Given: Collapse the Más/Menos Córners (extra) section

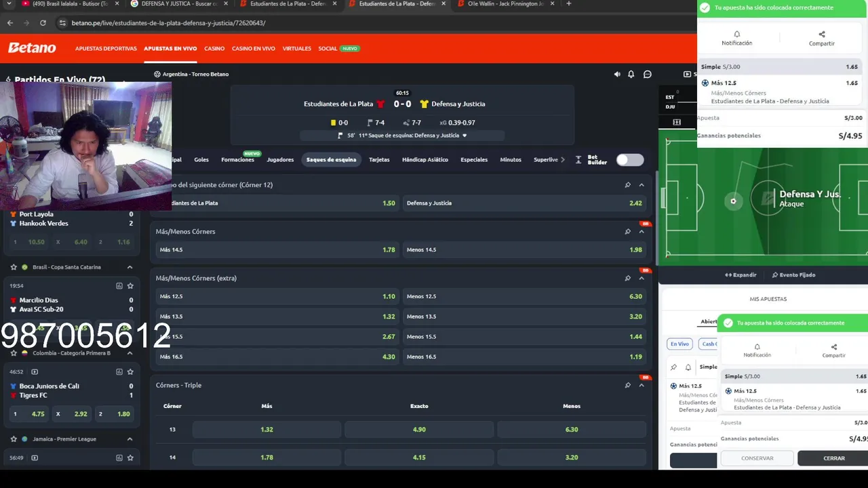Looking at the screenshot, I should click(x=642, y=278).
